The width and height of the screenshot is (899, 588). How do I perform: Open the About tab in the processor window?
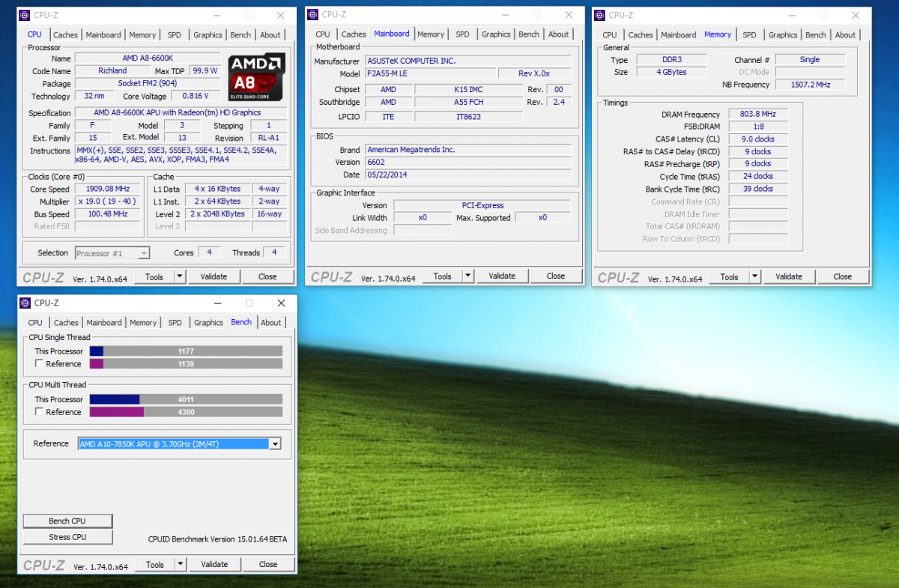(x=270, y=35)
